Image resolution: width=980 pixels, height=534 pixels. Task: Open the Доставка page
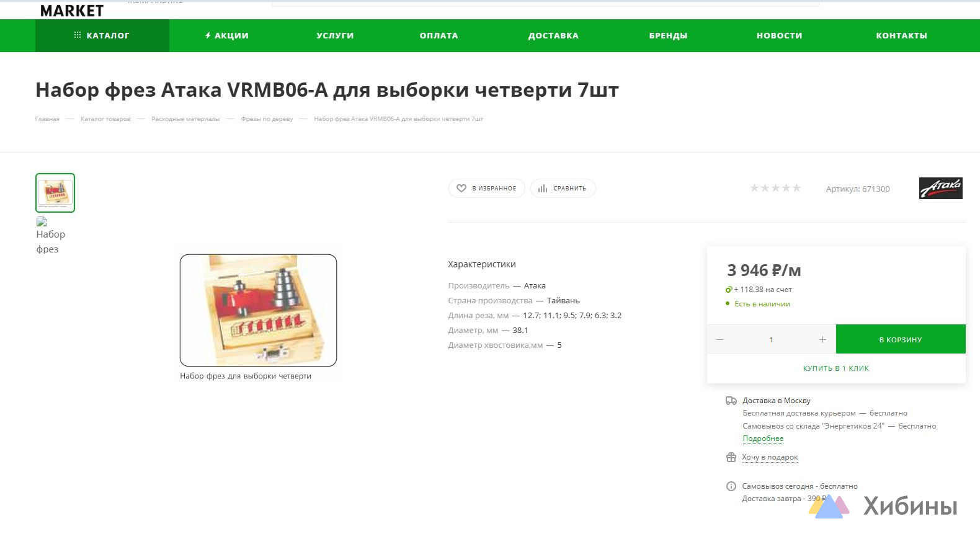tap(553, 35)
